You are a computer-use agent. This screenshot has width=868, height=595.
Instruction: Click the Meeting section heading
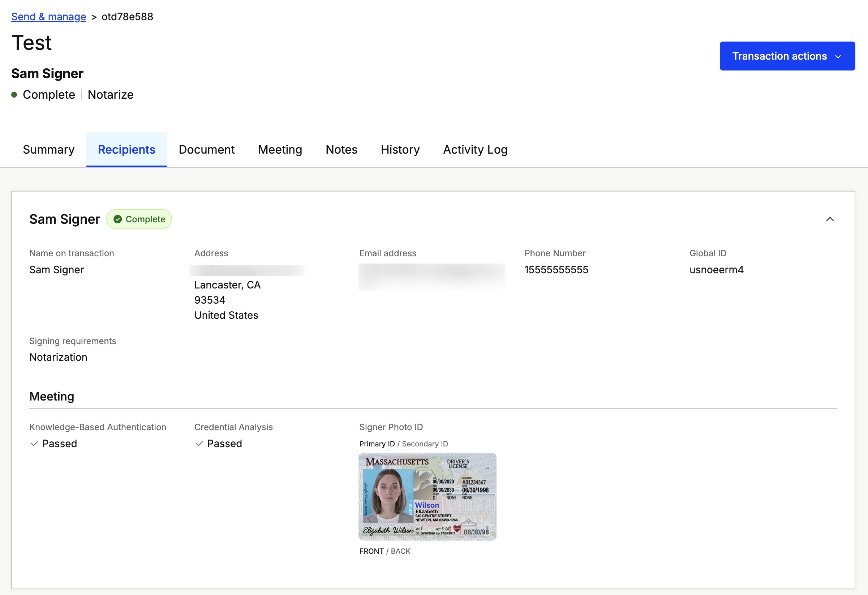point(52,397)
